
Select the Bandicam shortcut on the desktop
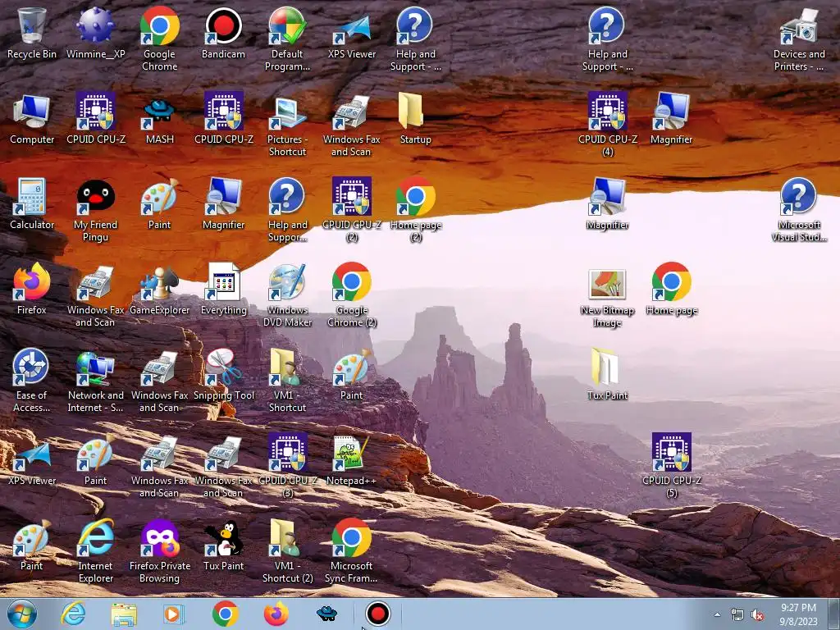(223, 34)
